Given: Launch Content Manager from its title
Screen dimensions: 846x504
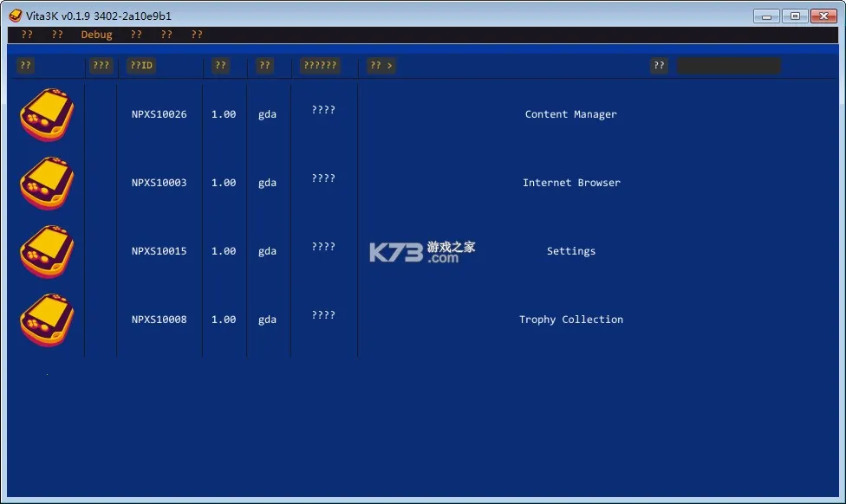Looking at the screenshot, I should coord(570,114).
